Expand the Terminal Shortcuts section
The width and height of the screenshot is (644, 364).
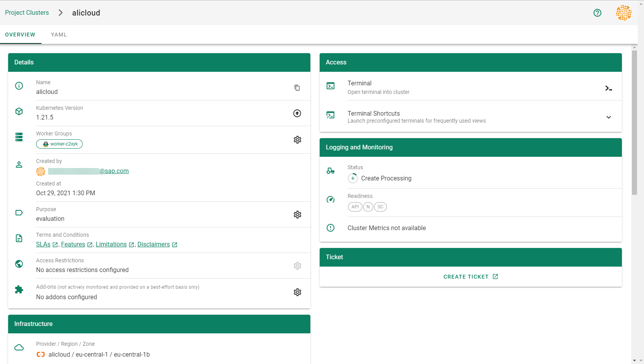click(x=608, y=117)
